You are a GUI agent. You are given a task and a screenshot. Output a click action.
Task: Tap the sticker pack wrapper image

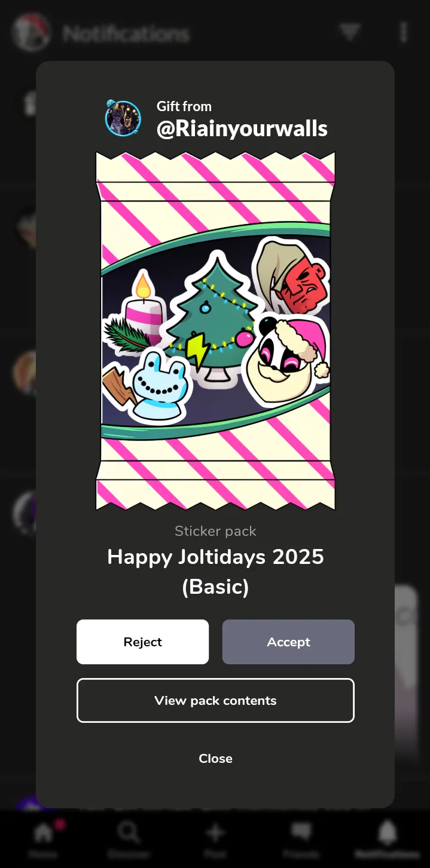[215, 331]
